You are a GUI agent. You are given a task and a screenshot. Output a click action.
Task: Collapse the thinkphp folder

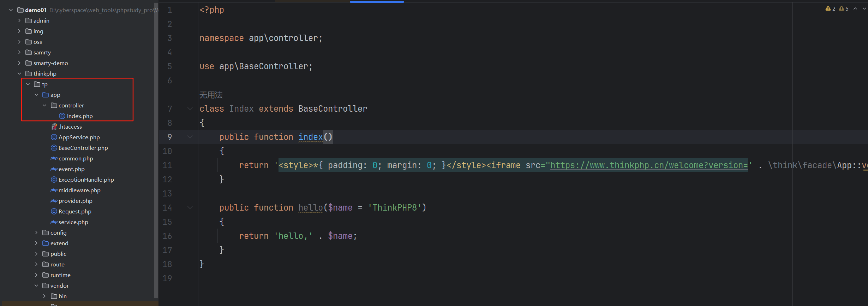(19, 73)
